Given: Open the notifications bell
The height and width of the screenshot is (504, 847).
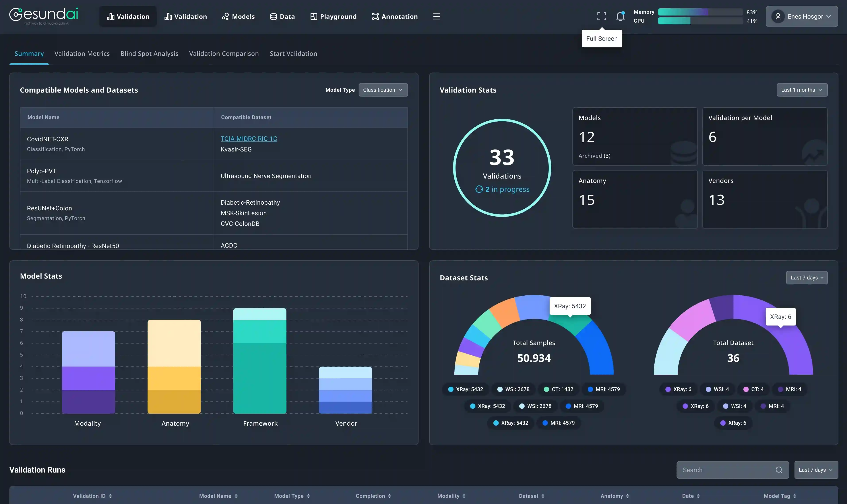Looking at the screenshot, I should coord(620,16).
